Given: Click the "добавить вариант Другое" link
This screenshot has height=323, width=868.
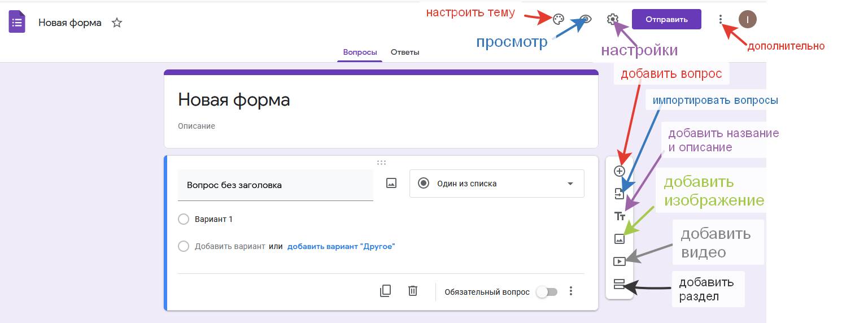Looking at the screenshot, I should coord(341,247).
